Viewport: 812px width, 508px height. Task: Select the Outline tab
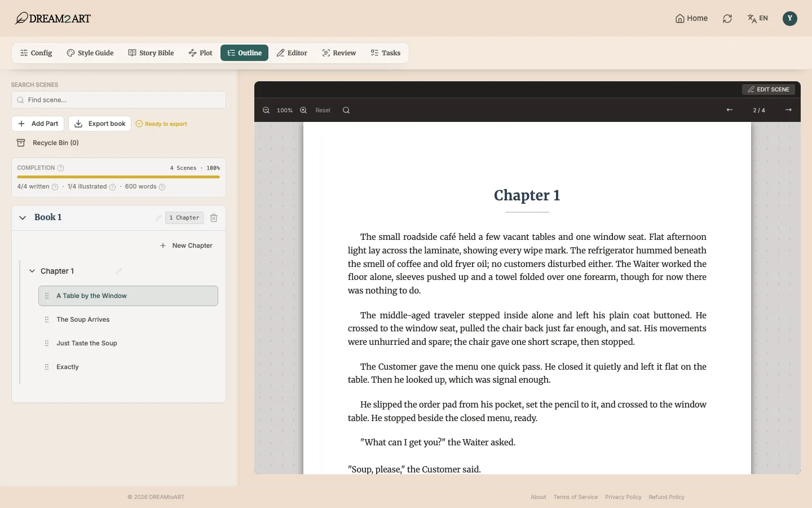pos(244,53)
